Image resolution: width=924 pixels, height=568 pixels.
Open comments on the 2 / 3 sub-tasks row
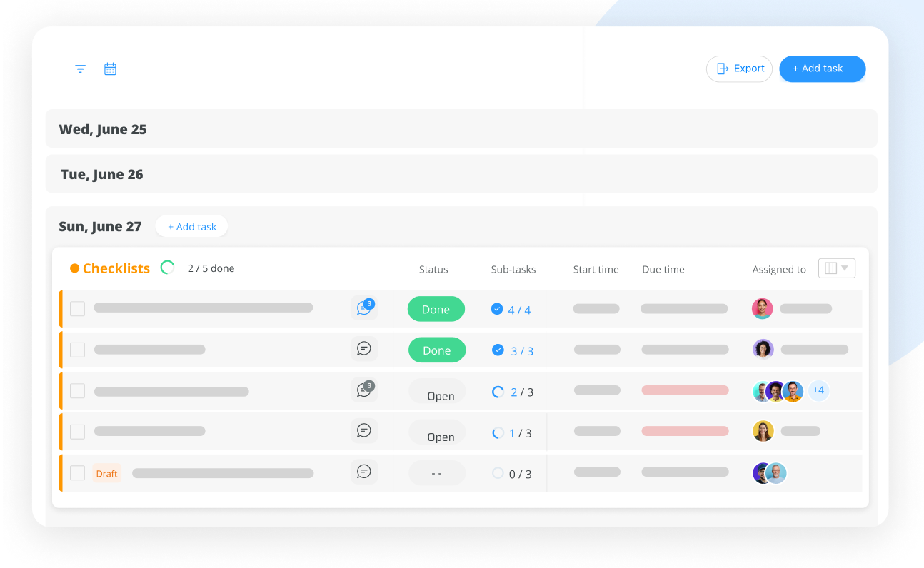(365, 390)
